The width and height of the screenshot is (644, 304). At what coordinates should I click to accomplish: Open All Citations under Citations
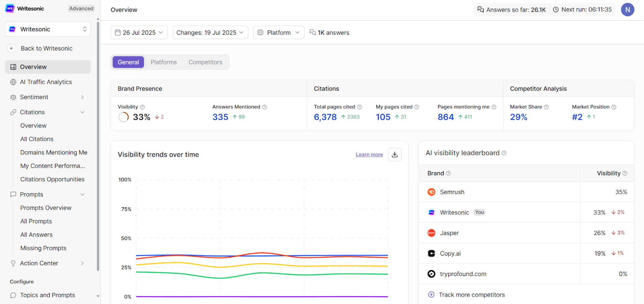pyautogui.click(x=37, y=139)
